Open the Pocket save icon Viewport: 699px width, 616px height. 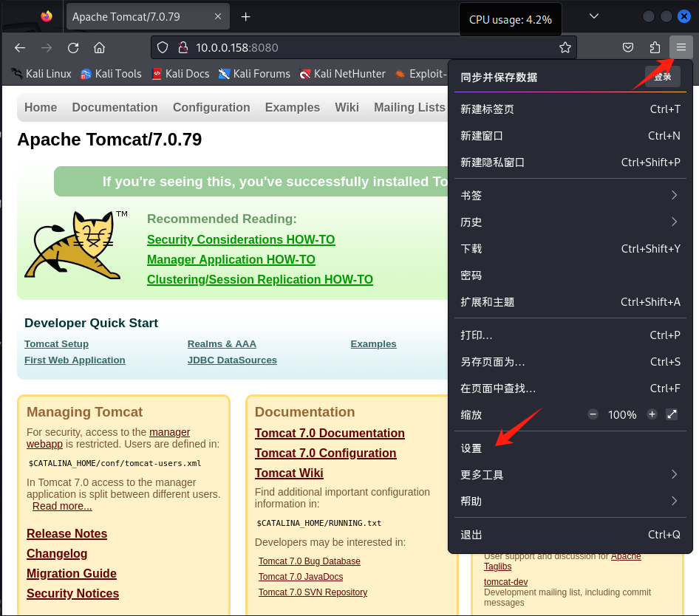coord(628,48)
